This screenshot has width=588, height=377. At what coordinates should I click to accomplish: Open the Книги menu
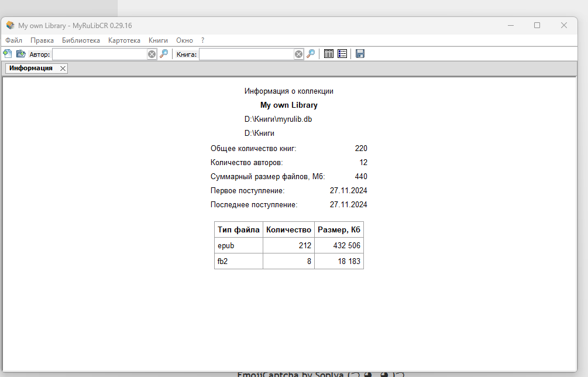click(158, 40)
